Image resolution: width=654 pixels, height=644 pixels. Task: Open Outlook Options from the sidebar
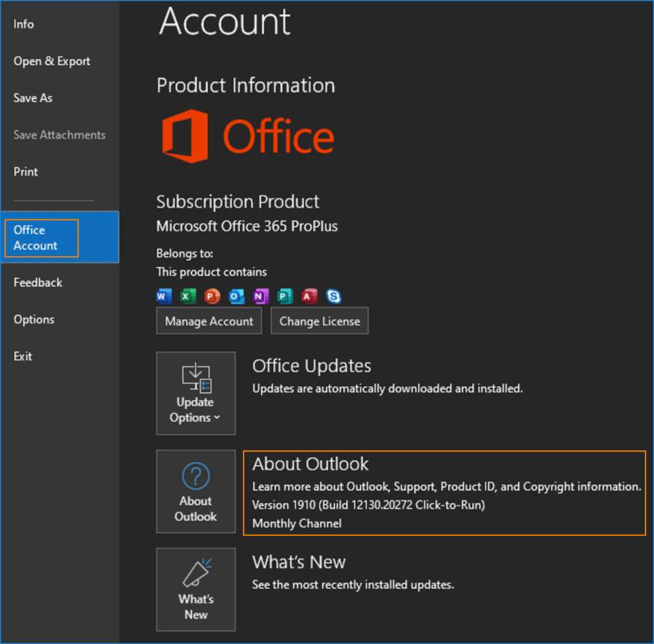tap(34, 319)
